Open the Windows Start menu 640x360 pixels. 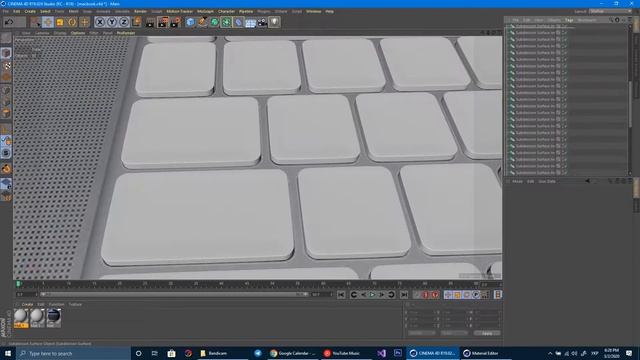pos(8,353)
